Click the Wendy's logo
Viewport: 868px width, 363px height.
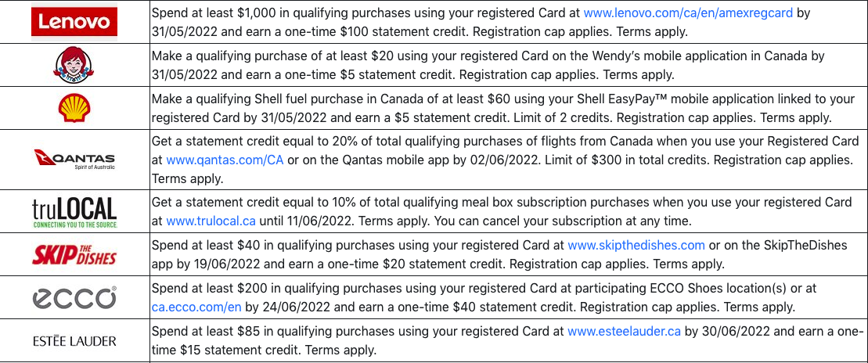[x=74, y=65]
